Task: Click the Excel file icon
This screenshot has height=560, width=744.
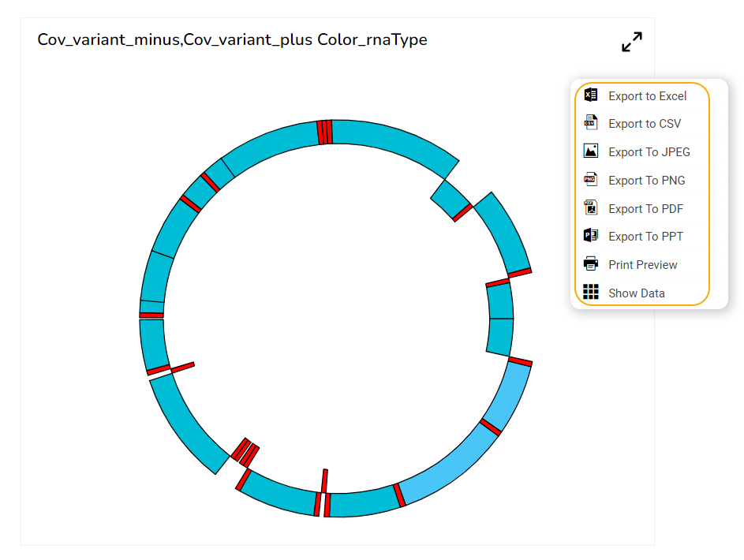Action: (591, 95)
